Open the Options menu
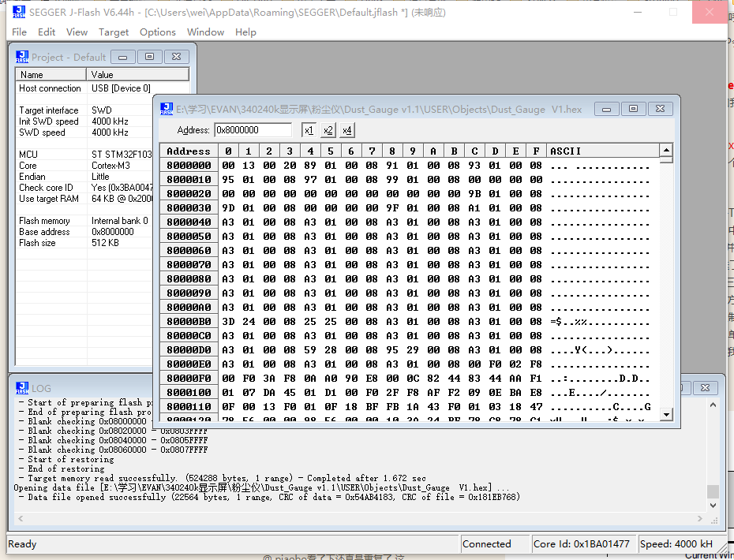Screen dimensions: 734x560 click(x=158, y=32)
